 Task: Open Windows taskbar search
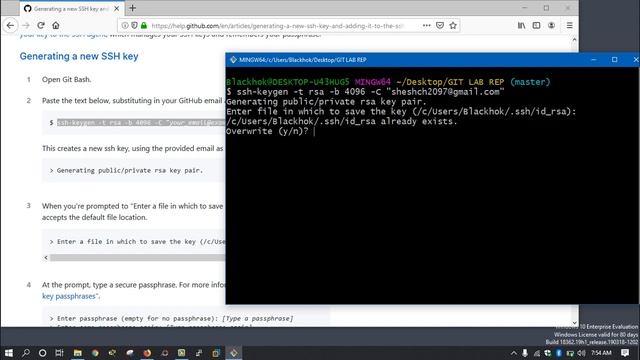click(26, 353)
